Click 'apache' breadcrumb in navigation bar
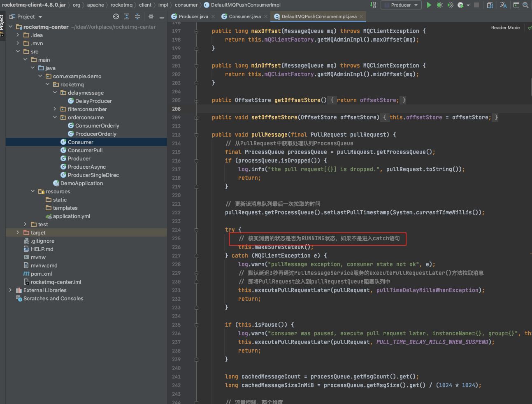This screenshot has height=404, width=532. point(95,5)
